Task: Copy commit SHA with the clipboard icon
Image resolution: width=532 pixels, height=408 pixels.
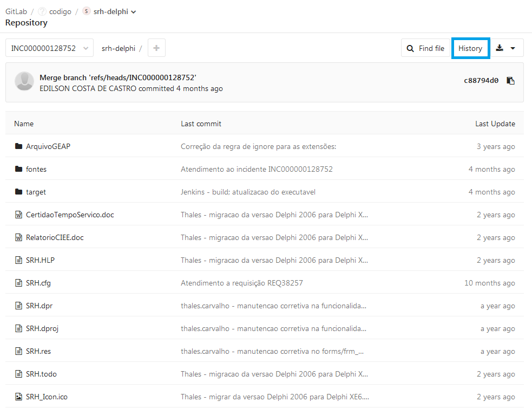Action: 510,81
